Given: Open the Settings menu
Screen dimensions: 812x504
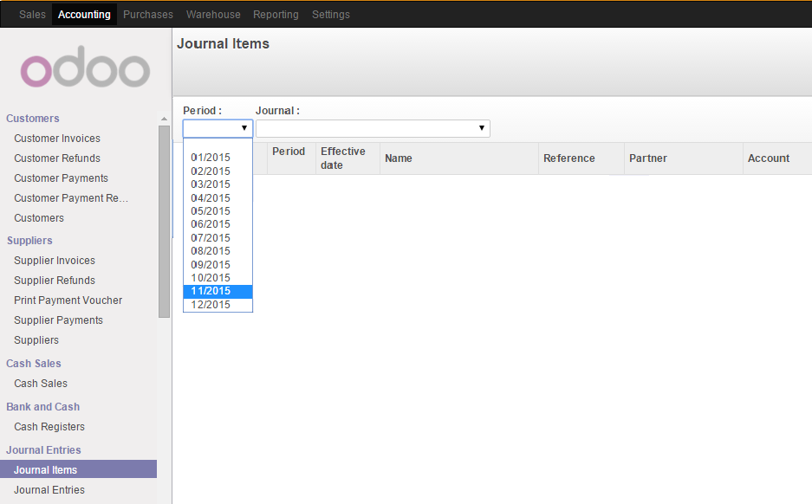Looking at the screenshot, I should 329,14.
